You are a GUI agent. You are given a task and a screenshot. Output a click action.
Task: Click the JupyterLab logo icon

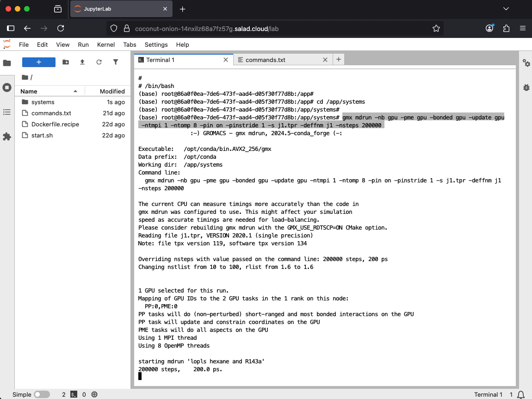pos(7,44)
